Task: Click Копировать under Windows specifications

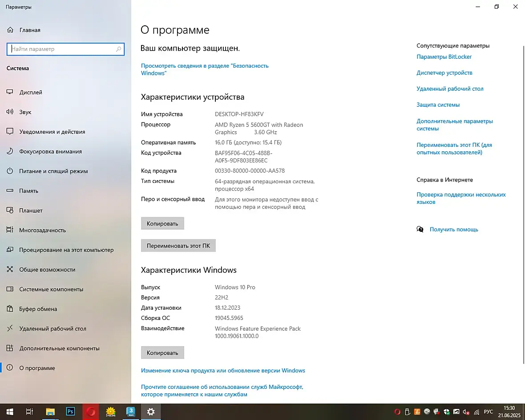Action: click(x=162, y=353)
